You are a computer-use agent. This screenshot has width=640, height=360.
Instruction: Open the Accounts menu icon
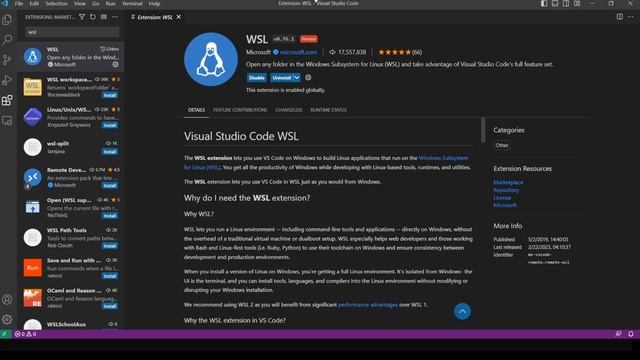coord(7,299)
